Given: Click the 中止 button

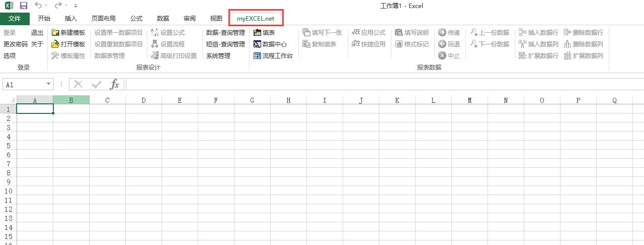Looking at the screenshot, I should tap(449, 56).
